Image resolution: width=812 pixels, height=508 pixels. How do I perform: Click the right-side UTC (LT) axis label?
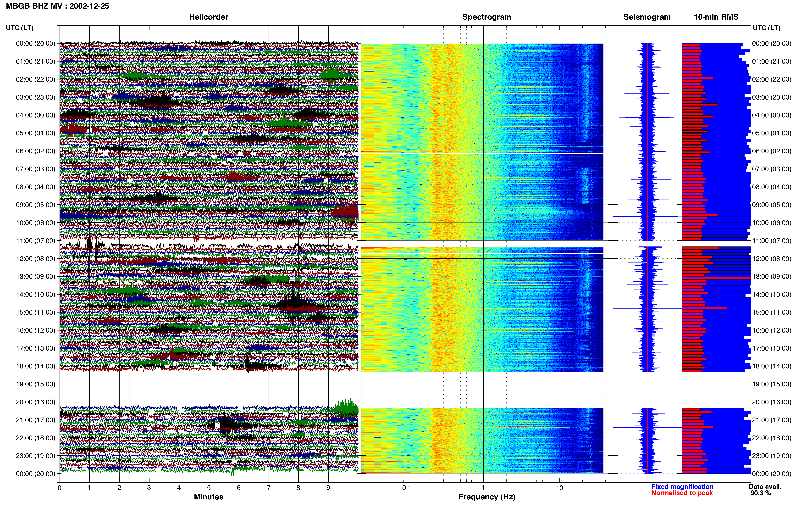click(x=766, y=28)
